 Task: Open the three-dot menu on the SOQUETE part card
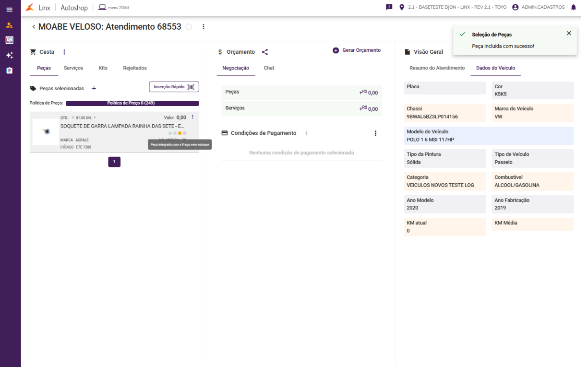pos(192,117)
